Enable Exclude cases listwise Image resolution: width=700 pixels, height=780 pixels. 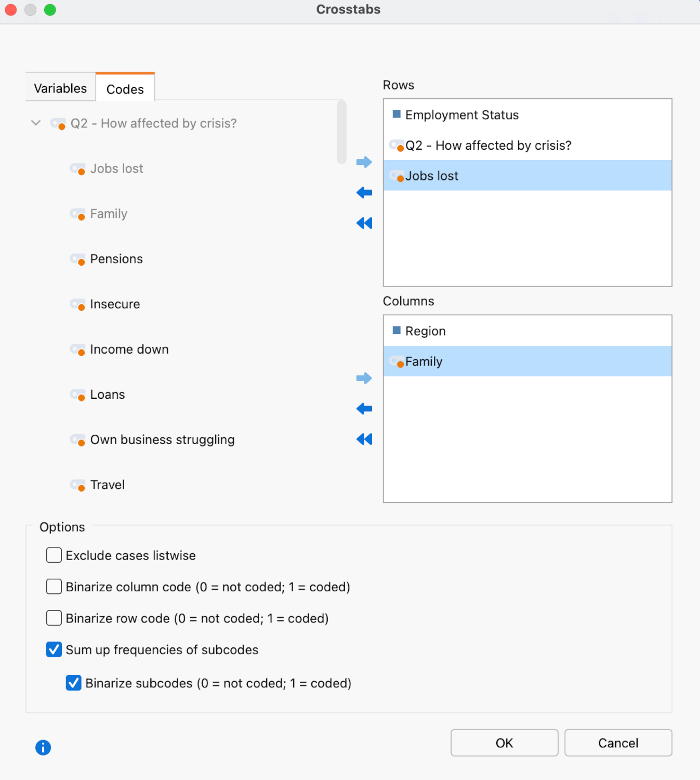click(54, 555)
